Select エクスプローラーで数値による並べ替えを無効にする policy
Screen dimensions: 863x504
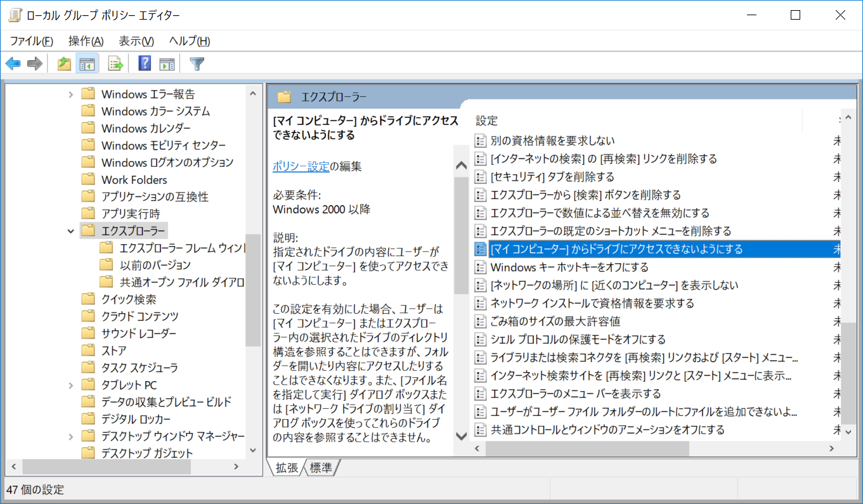coord(600,213)
